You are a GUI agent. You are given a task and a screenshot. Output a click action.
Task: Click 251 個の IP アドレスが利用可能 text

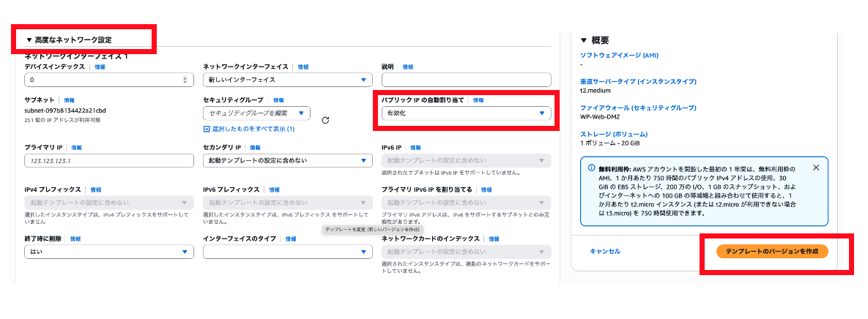(62, 120)
